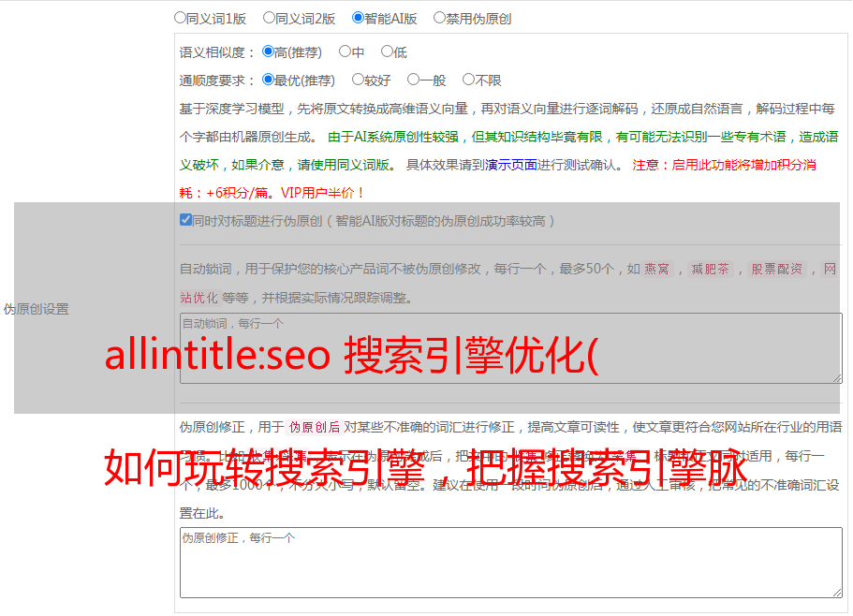Set 通顺度要求 to 不限
Image resolution: width=853 pixels, height=616 pixels.
(468, 80)
